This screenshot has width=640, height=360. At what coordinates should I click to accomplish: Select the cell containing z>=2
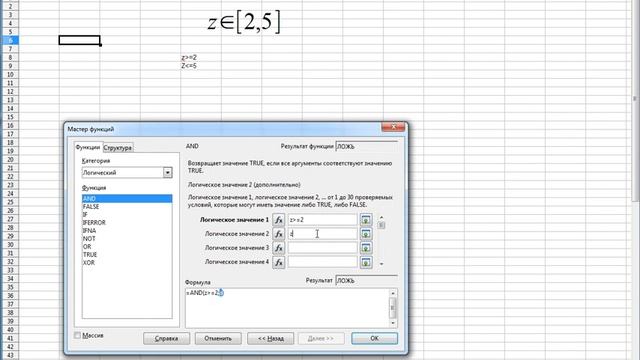(x=201, y=58)
